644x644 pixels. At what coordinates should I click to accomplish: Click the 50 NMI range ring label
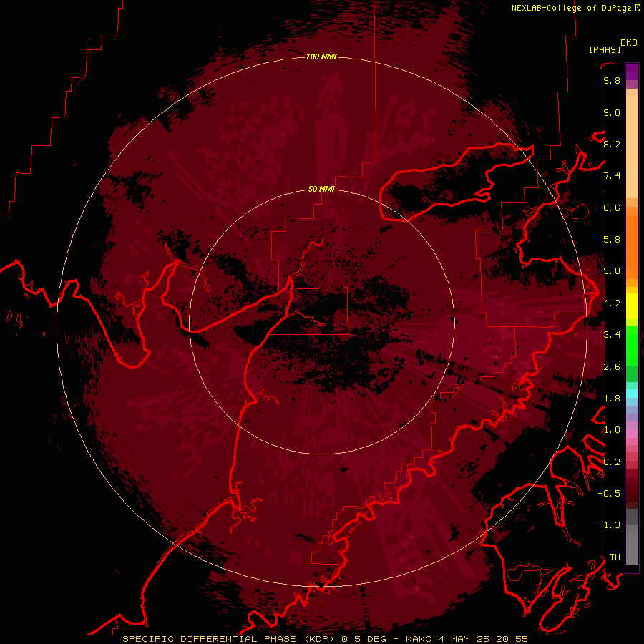321,190
